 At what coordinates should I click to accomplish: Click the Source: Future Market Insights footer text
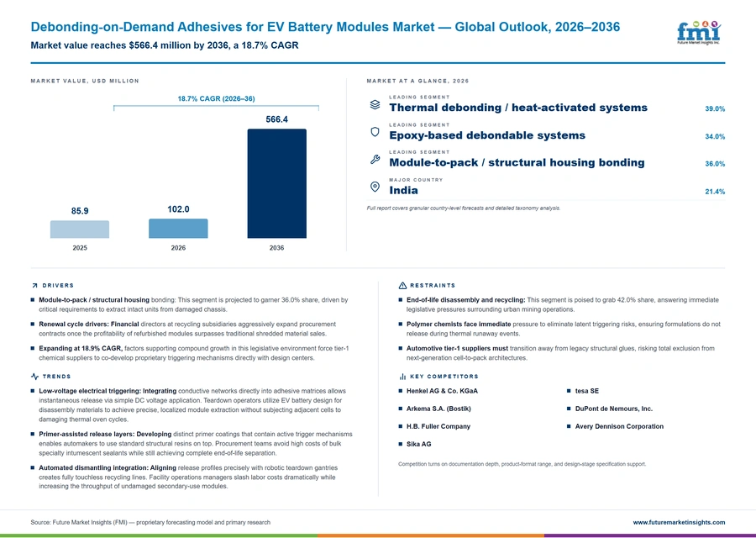(150, 522)
